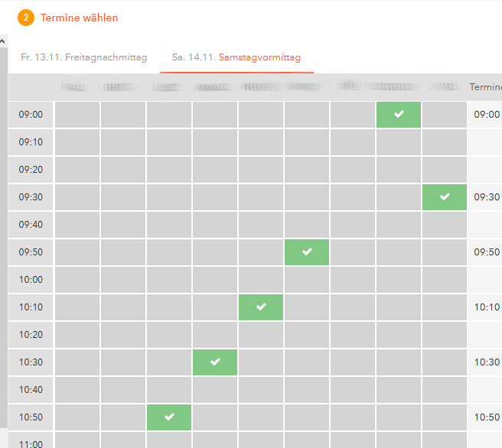Click the white checkmark in the 09:00 row
This screenshot has height=448, width=502.
click(399, 115)
